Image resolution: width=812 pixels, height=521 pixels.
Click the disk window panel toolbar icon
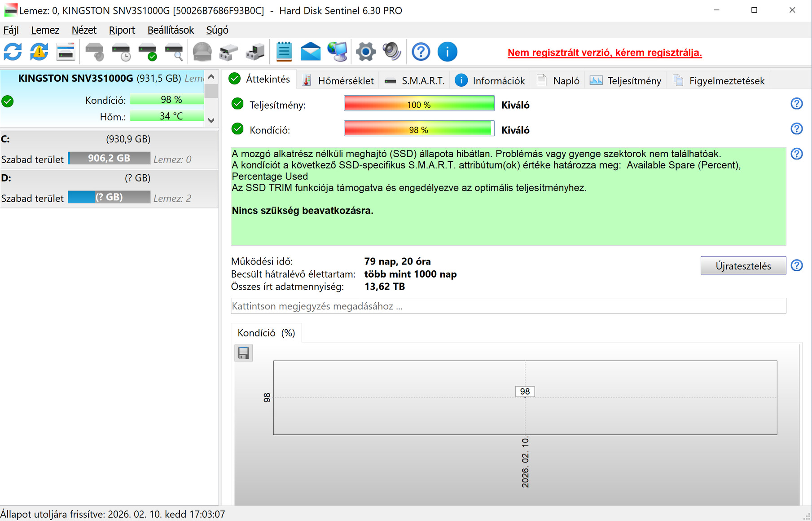66,52
